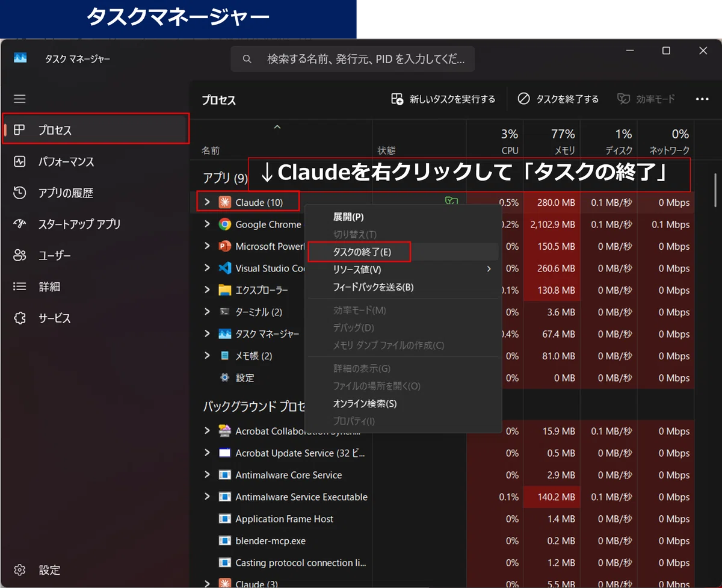Open the ユーザー sidebar tab
The image size is (722, 588).
click(x=96, y=255)
